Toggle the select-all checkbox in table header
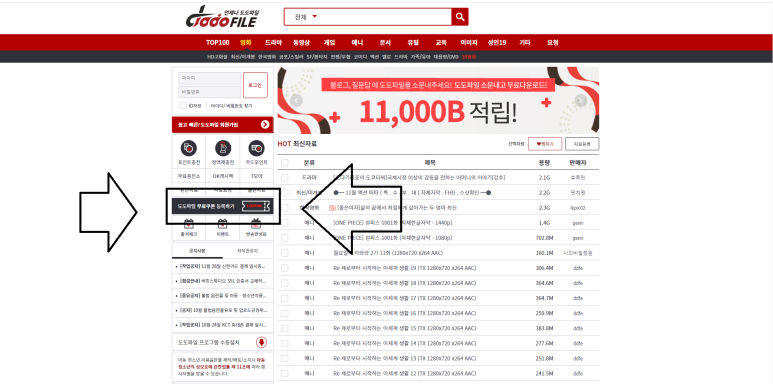Screen dimensions: 773x384 284,163
